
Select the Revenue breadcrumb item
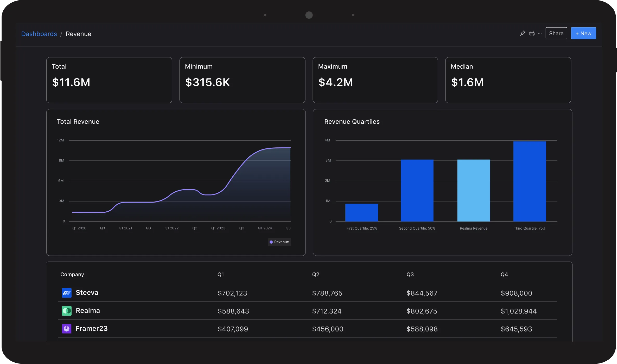[78, 34]
